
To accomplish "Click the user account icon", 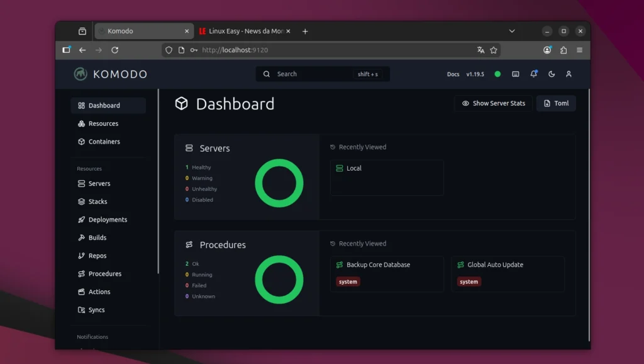I will tap(569, 74).
